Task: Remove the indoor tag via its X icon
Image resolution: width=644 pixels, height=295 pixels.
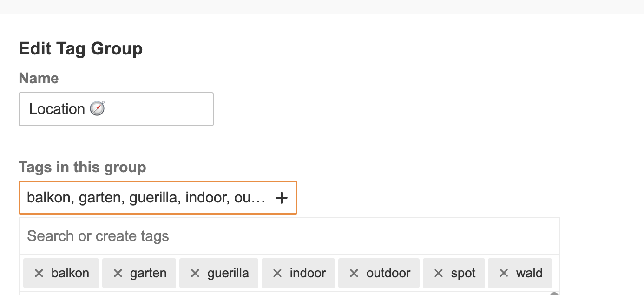Action: click(x=277, y=273)
